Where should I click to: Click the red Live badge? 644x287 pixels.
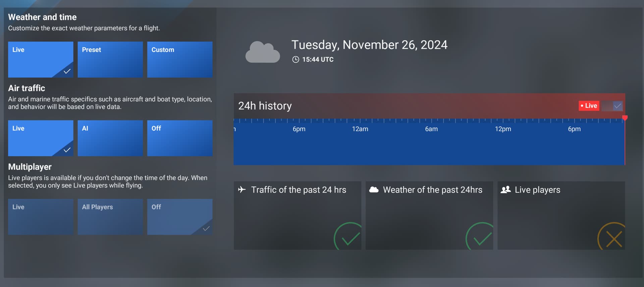(x=589, y=106)
